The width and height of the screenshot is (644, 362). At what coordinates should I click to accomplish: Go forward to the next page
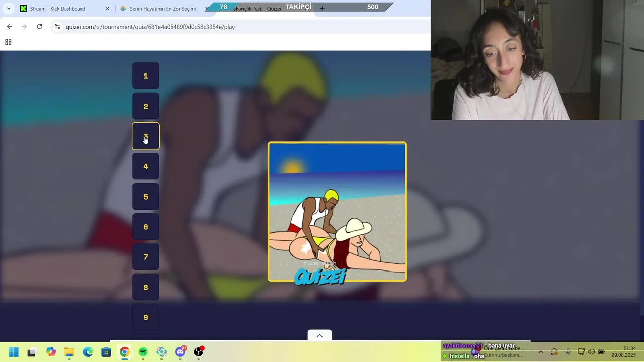pyautogui.click(x=24, y=26)
